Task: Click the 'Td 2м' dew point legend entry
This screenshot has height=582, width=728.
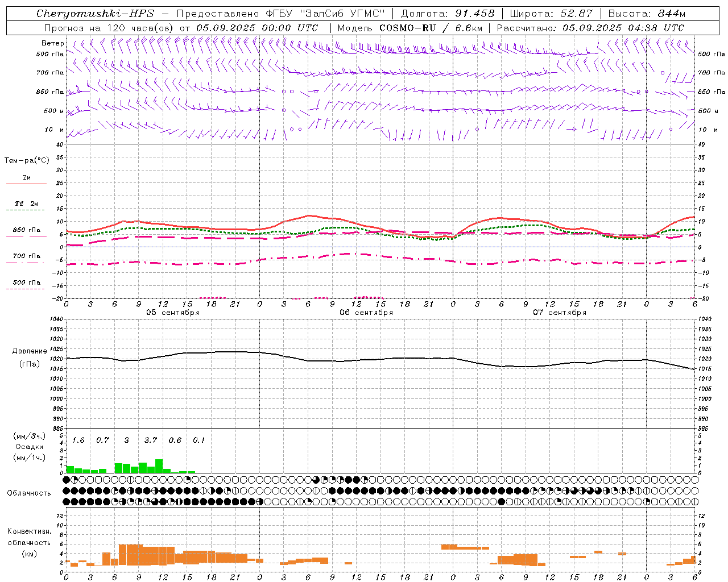Action: pos(27,203)
